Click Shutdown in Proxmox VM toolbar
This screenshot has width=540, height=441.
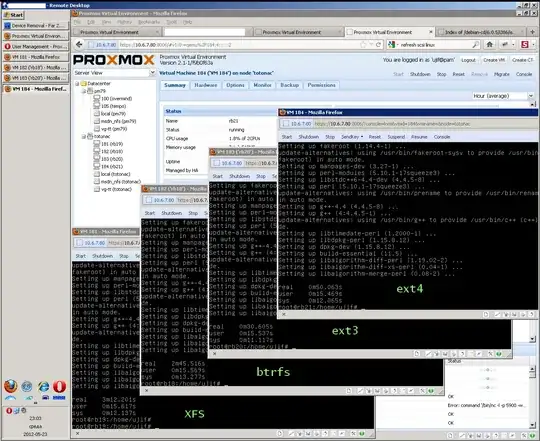pyautogui.click(x=420, y=74)
